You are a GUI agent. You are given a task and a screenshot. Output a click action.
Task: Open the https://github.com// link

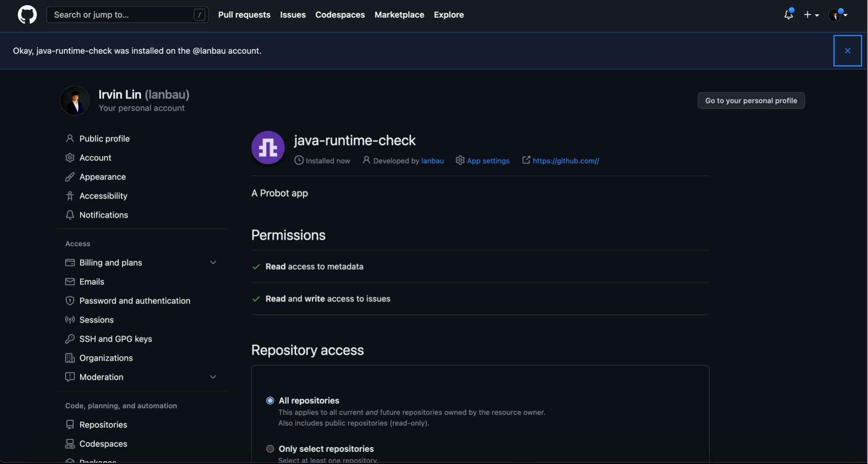coord(565,161)
